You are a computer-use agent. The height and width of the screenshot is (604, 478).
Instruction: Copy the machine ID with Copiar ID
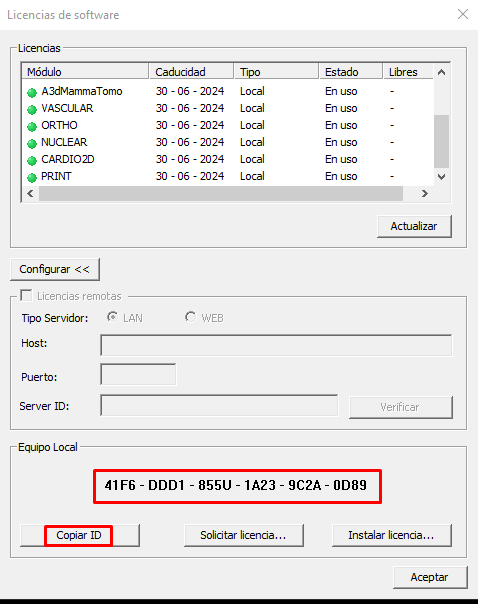(80, 535)
